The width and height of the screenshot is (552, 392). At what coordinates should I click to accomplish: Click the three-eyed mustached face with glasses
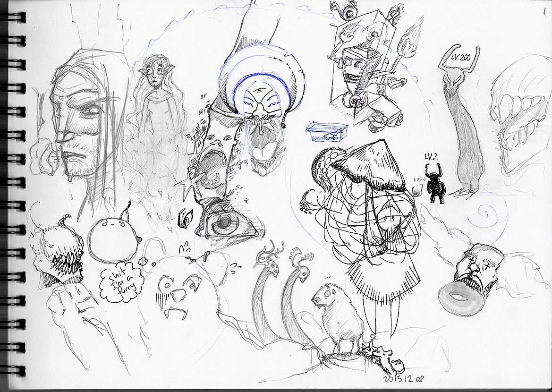pos(255,102)
